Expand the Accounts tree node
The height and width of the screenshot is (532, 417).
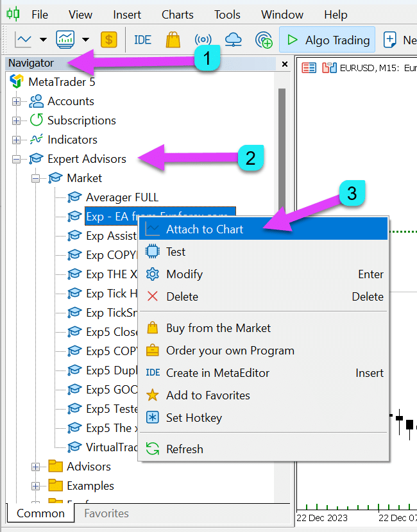click(x=16, y=101)
